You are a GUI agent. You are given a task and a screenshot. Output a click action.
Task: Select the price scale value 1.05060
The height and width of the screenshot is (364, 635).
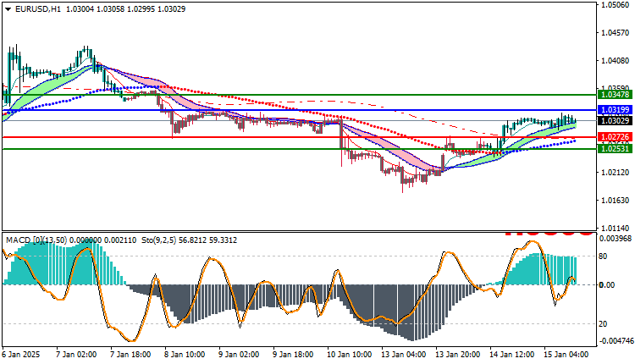[x=616, y=5]
